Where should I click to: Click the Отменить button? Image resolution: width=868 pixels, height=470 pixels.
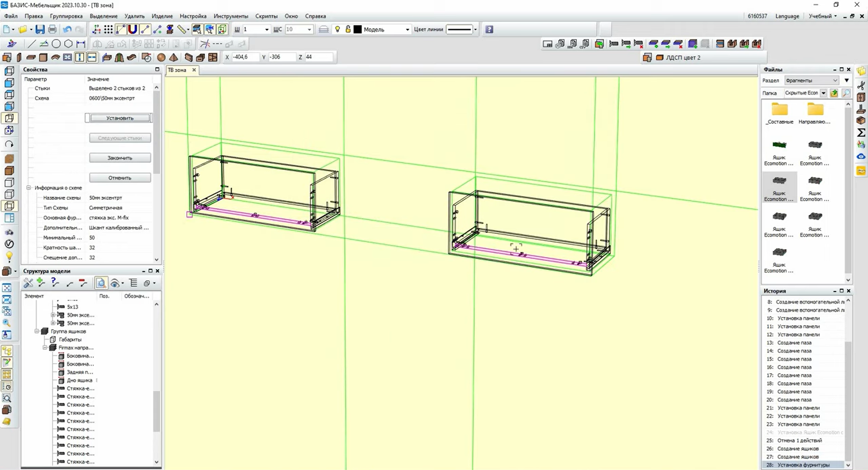tap(120, 178)
